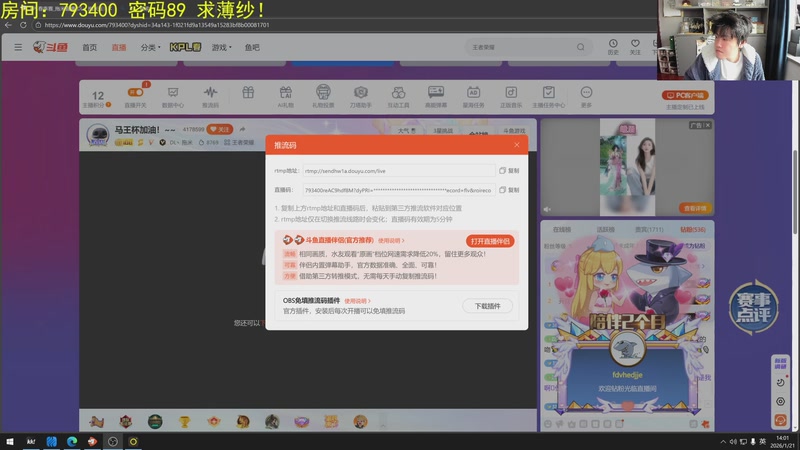The height and width of the screenshot is (450, 800).
Task: Open emoji smiley in chat toolbar
Action: (x=548, y=423)
